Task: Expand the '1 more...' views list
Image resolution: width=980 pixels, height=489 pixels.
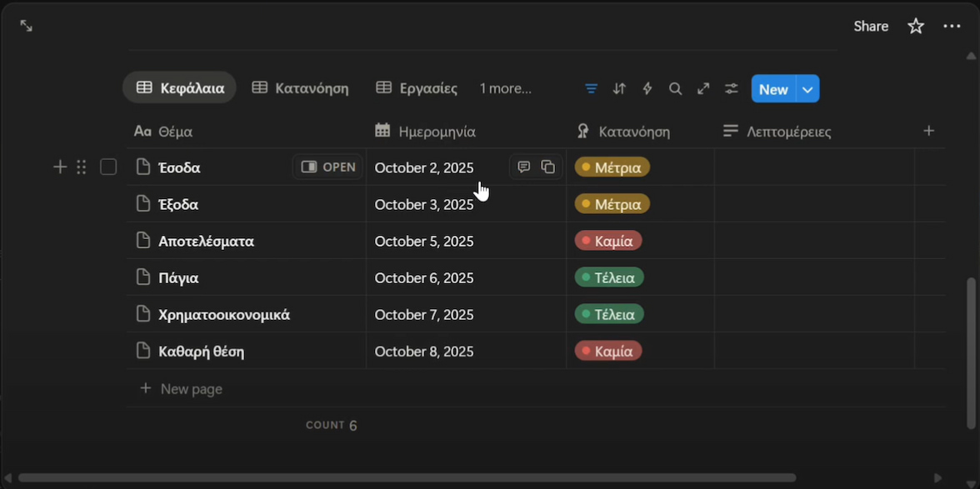Action: (x=505, y=88)
